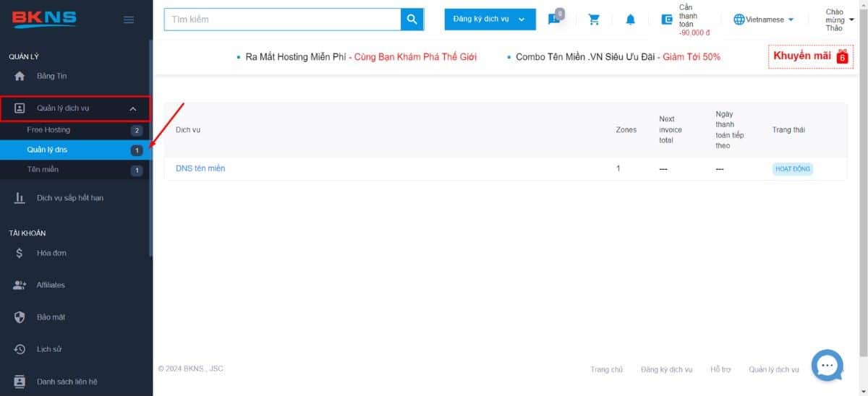Click the Tìm kiếm search field
The image size is (868, 396).
[x=282, y=20]
